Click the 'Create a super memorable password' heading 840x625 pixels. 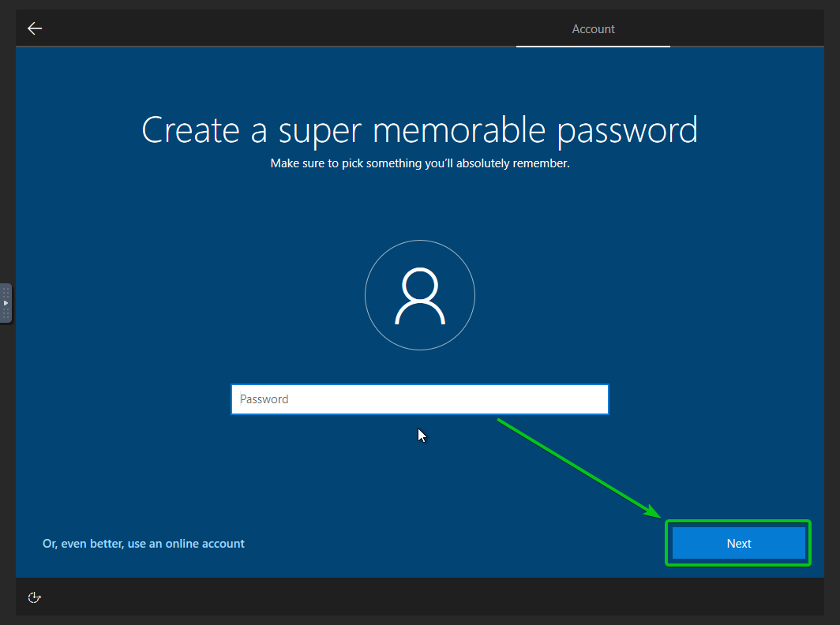point(420,130)
